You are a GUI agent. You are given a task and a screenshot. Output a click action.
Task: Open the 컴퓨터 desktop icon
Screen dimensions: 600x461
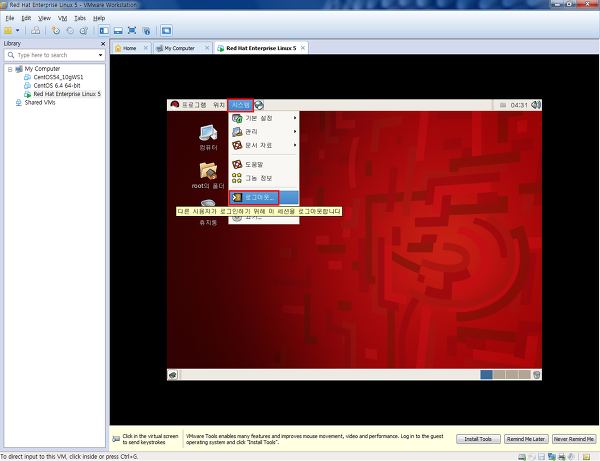[x=208, y=137]
